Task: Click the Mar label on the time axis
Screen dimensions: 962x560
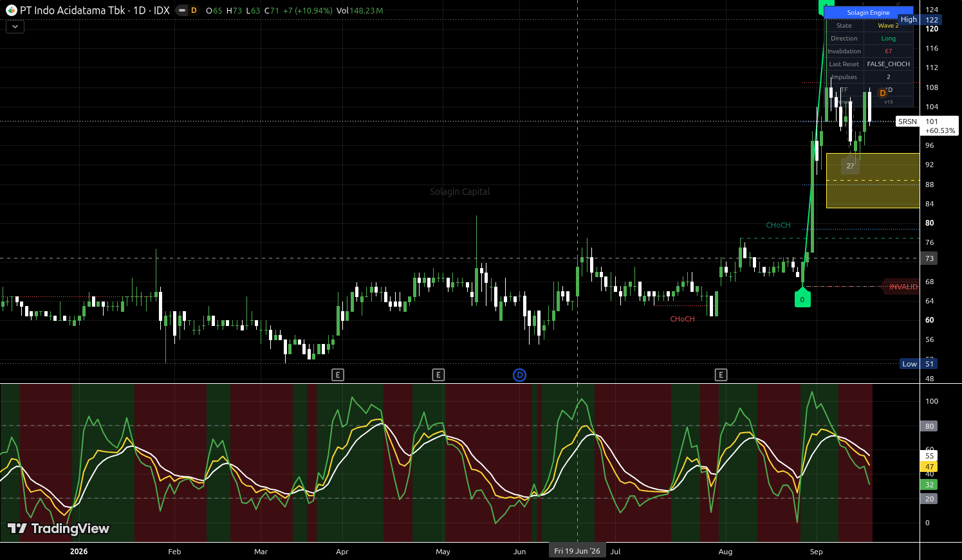Action: 261,552
